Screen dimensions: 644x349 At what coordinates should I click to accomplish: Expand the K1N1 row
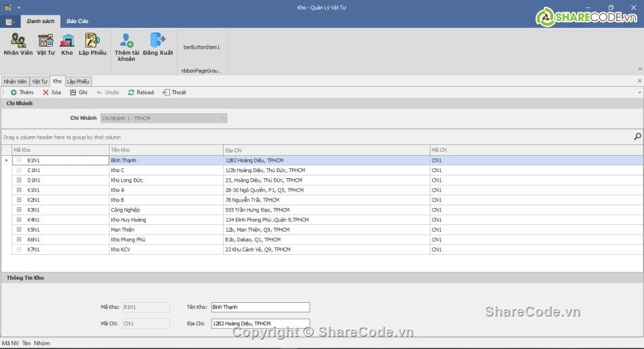tap(19, 190)
